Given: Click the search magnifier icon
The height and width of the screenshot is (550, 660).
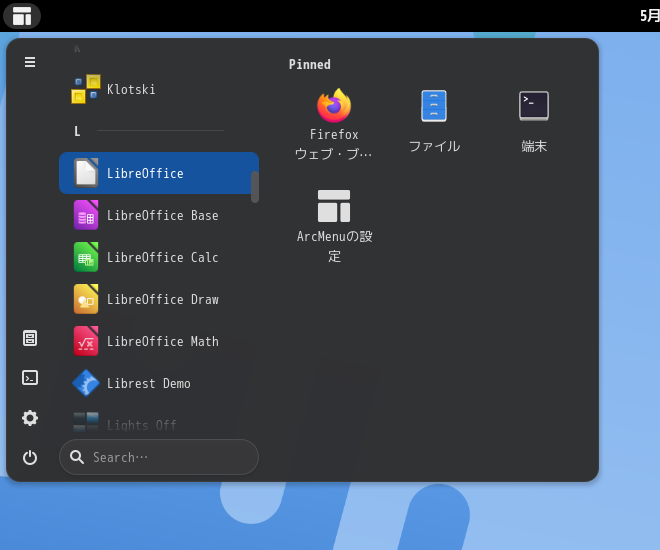Looking at the screenshot, I should [77, 457].
